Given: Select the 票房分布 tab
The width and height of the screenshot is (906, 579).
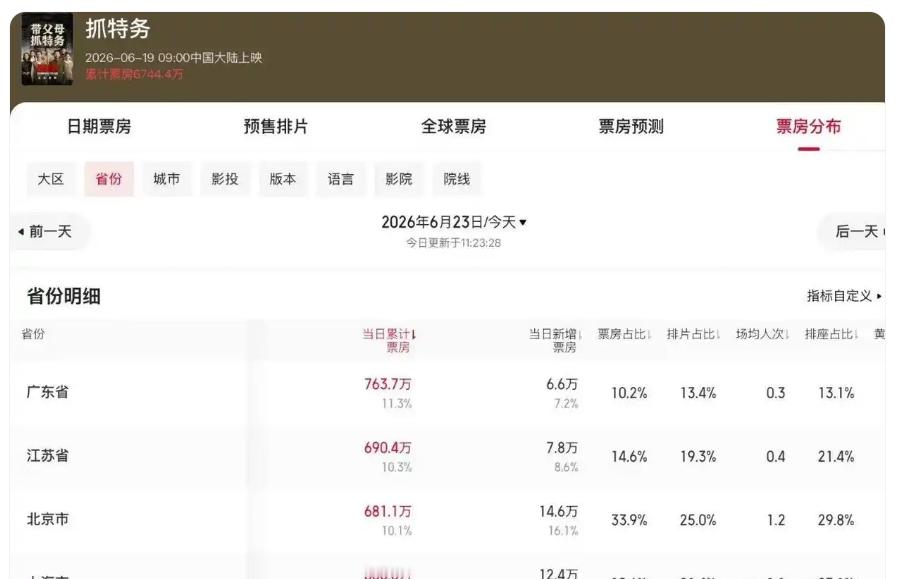Looking at the screenshot, I should pos(808,127).
